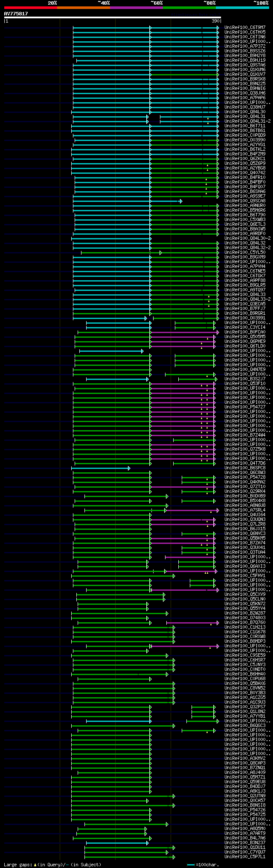Open hit UniRef100_C0PQD9
Image resolution: width=273 pixels, height=868 pixels.
245,135
